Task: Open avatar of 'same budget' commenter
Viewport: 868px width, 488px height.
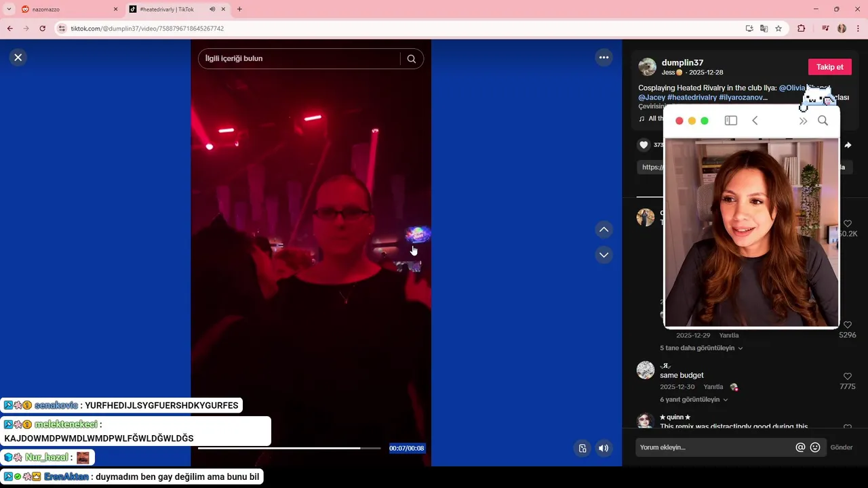Action: click(646, 370)
